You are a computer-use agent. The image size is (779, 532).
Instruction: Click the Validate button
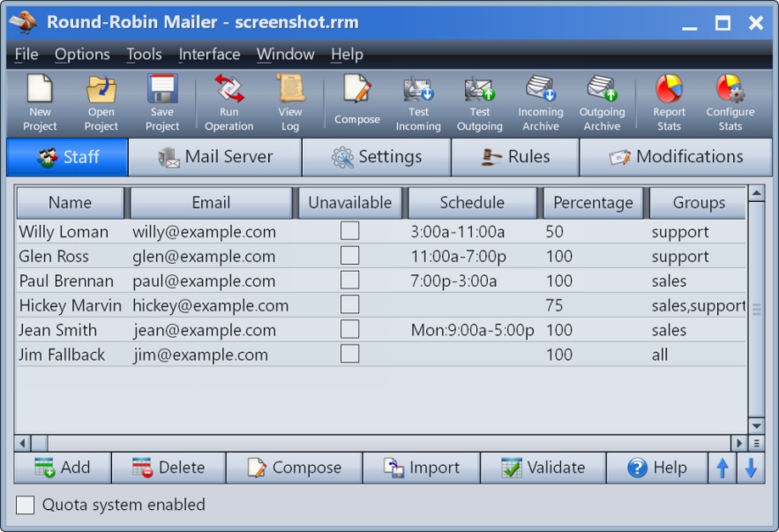click(543, 468)
